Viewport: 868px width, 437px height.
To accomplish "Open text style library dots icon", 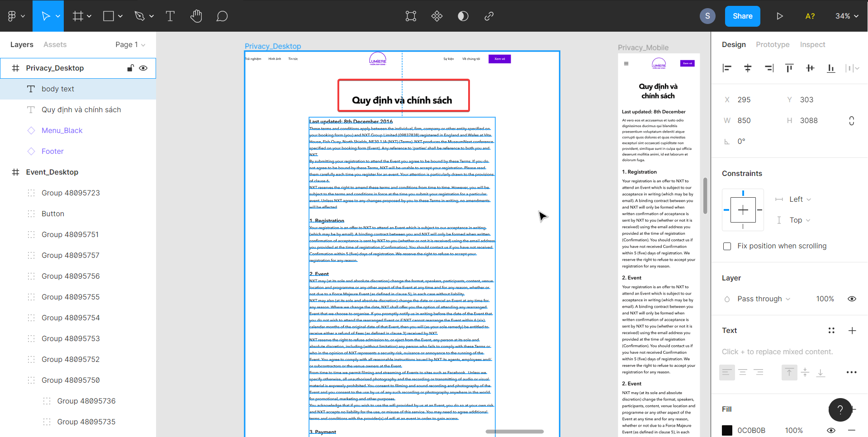I will pos(831,331).
